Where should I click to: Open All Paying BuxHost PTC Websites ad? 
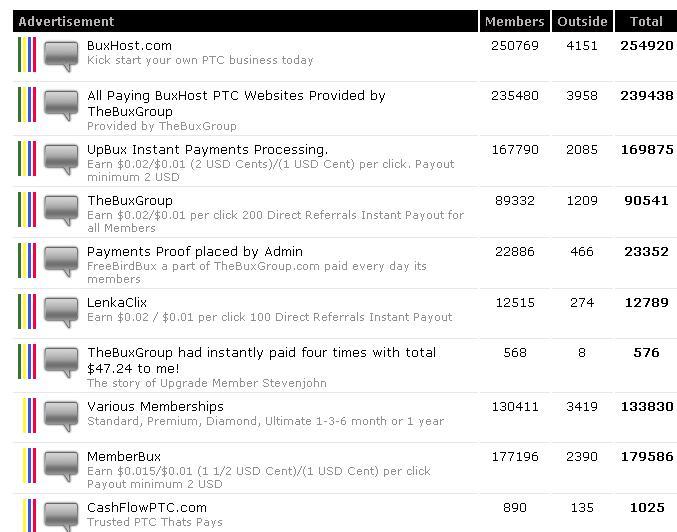(236, 96)
